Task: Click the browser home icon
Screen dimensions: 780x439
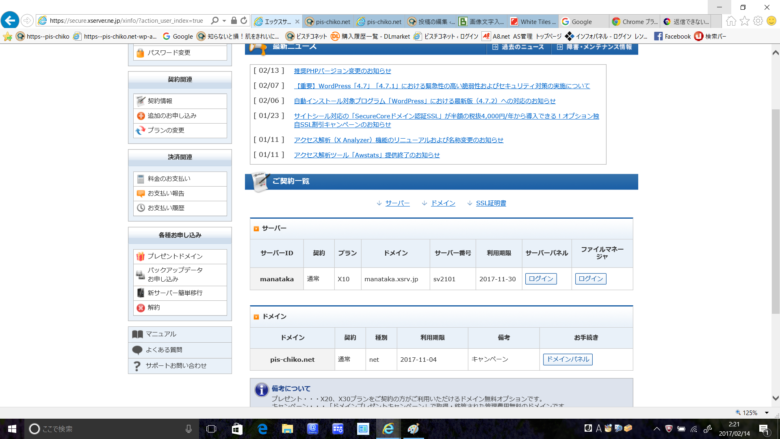Action: tap(731, 21)
